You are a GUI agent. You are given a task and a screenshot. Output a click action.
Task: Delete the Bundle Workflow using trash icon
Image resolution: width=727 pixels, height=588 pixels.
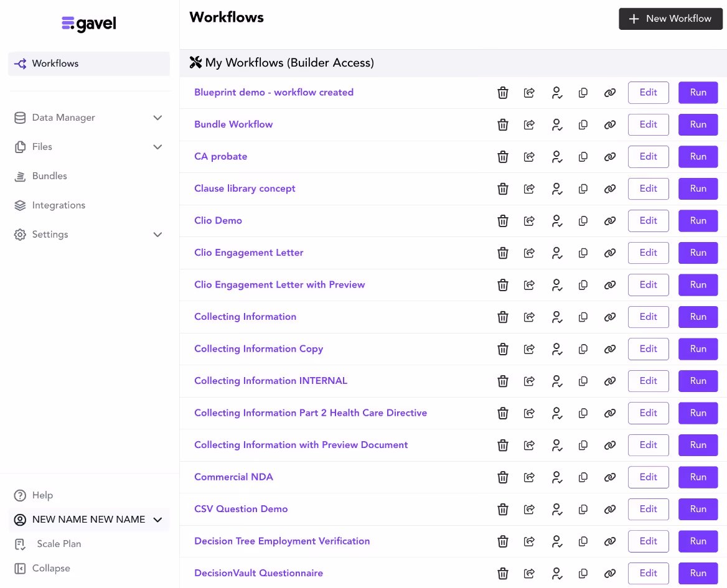(502, 124)
